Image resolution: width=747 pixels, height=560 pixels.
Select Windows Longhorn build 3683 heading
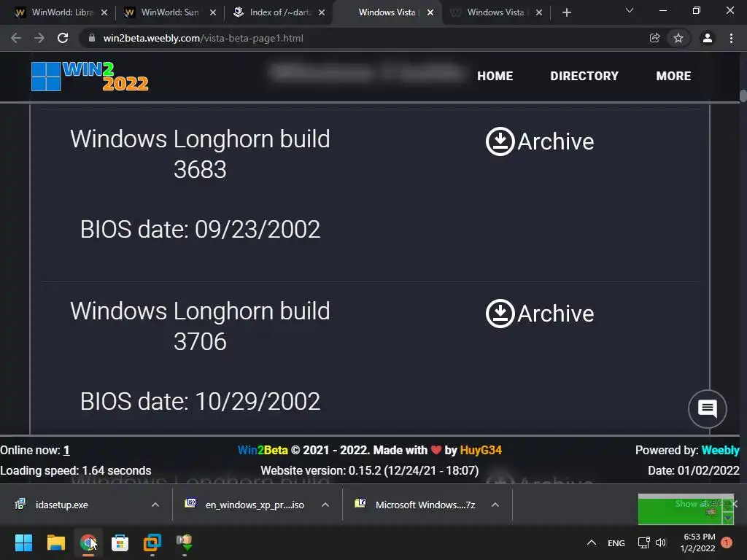200,154
